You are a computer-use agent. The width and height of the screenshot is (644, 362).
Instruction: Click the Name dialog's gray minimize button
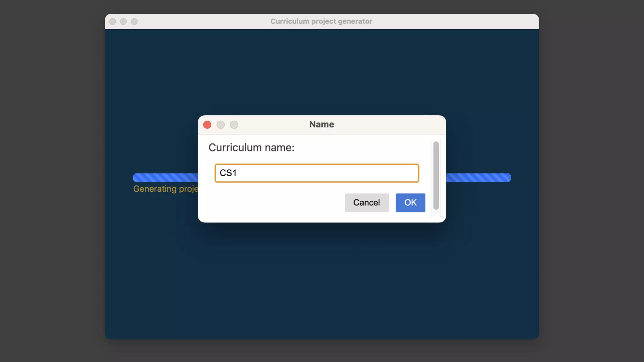click(x=221, y=125)
